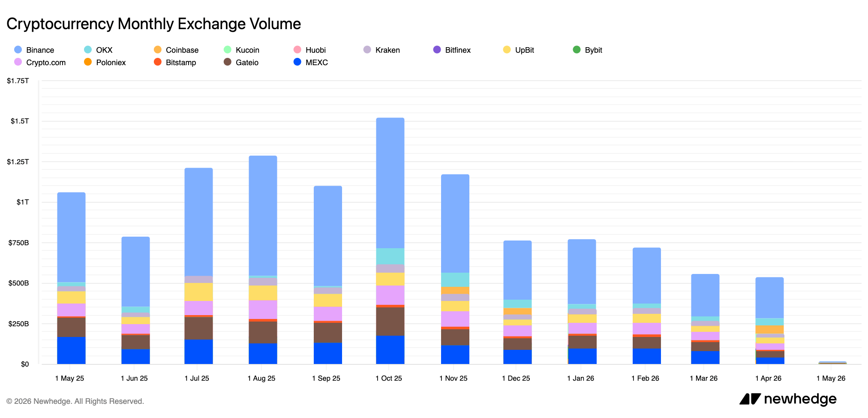
Task: Click the UpBit legend label
Action: [525, 50]
